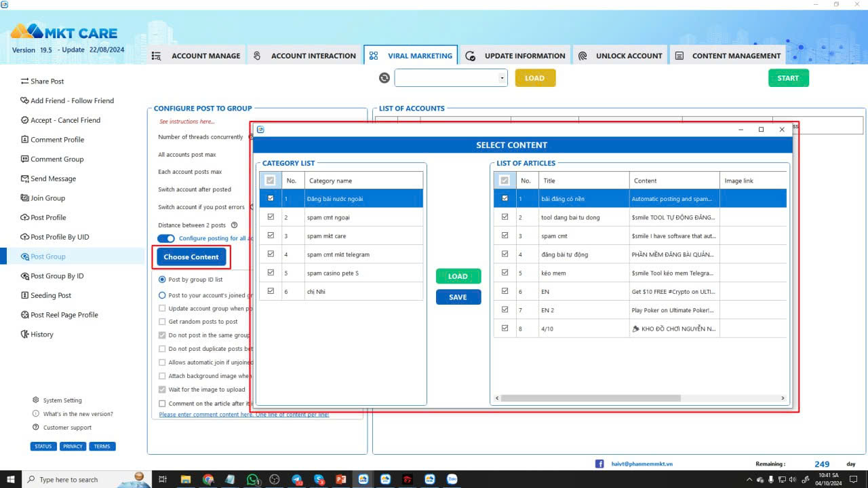Open the ACCOUNT MANAGE tab

(195, 56)
